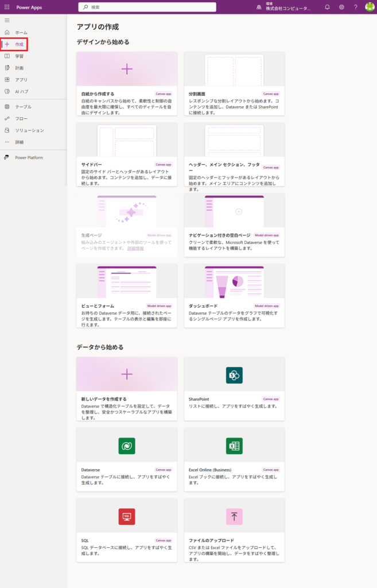Click the Power Apps title
Viewport: 377px width, 588px height.
point(29,7)
